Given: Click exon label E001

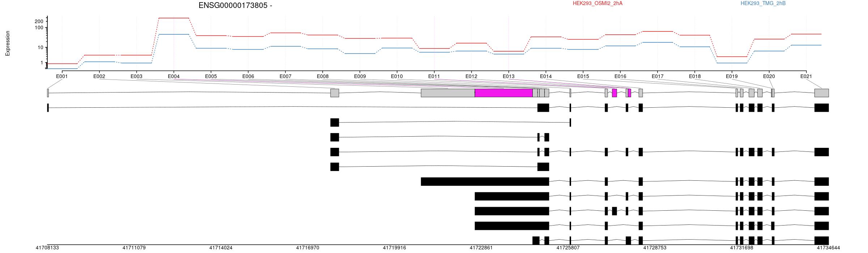Looking at the screenshot, I should [62, 77].
